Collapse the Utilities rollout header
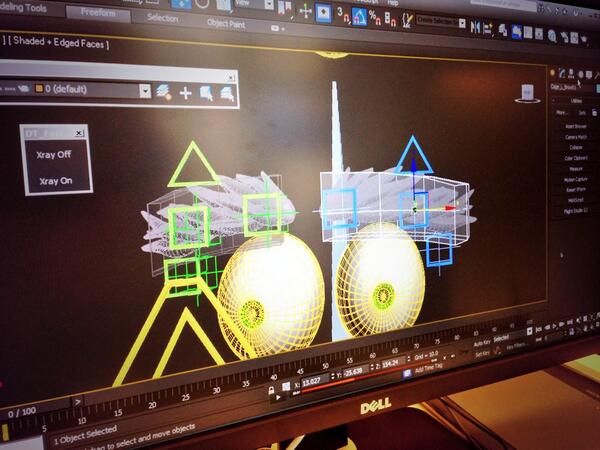 576,101
